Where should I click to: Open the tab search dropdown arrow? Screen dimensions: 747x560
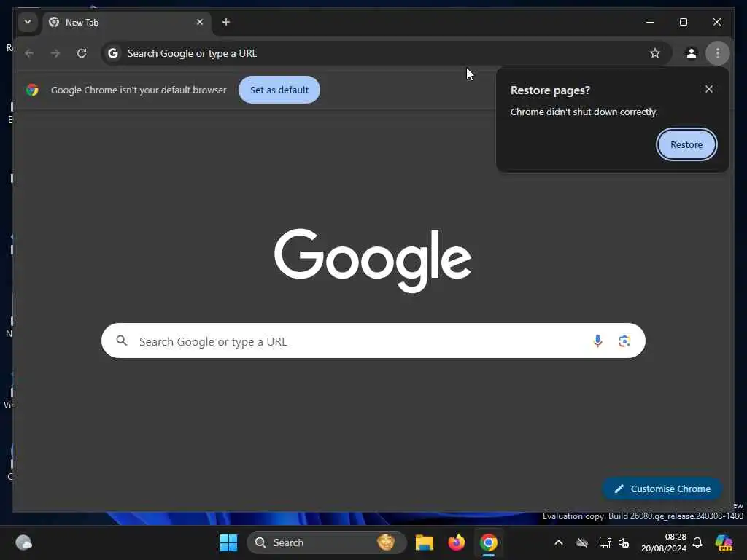tap(28, 22)
